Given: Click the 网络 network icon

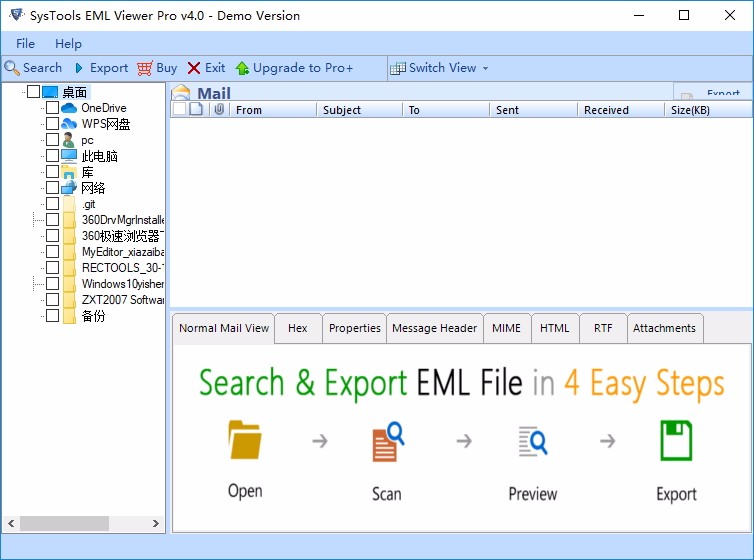Looking at the screenshot, I should coord(69,187).
